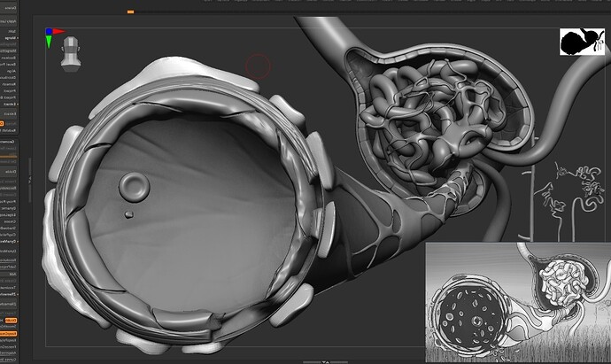This screenshot has width=611, height=364.
Task: Toggle the orange KeepCreases option
Action: tap(9, 333)
